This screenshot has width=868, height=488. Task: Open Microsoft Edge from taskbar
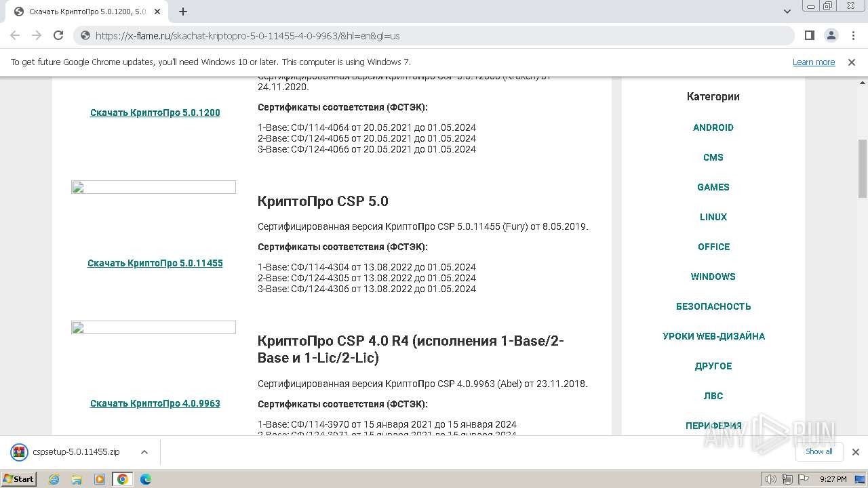click(145, 479)
